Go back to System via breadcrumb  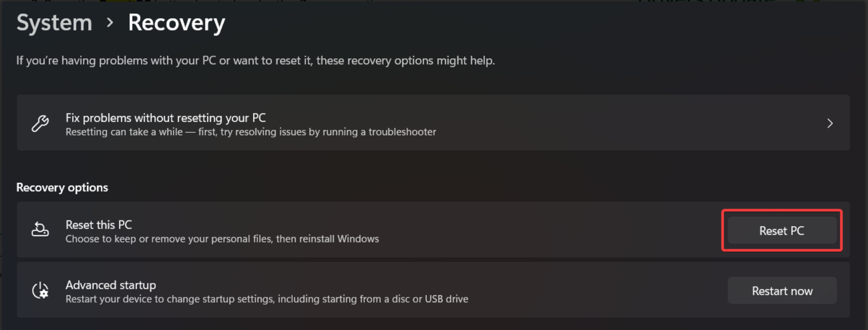pyautogui.click(x=54, y=23)
